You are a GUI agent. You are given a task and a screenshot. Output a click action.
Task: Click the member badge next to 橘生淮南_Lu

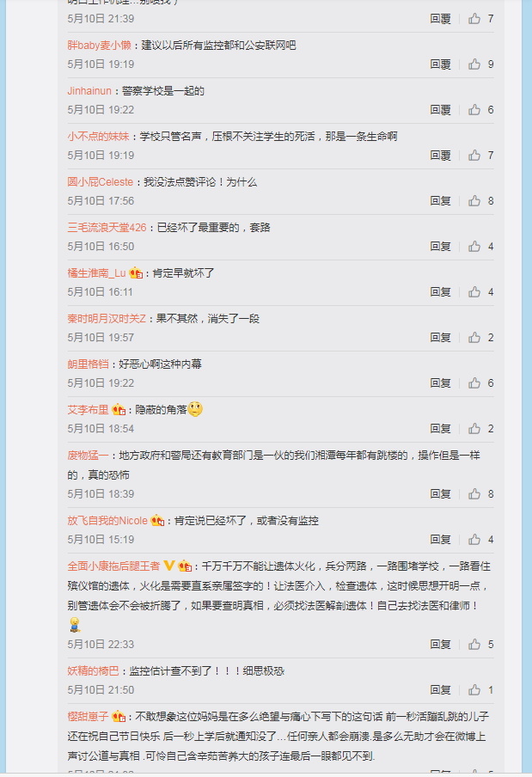(136, 273)
